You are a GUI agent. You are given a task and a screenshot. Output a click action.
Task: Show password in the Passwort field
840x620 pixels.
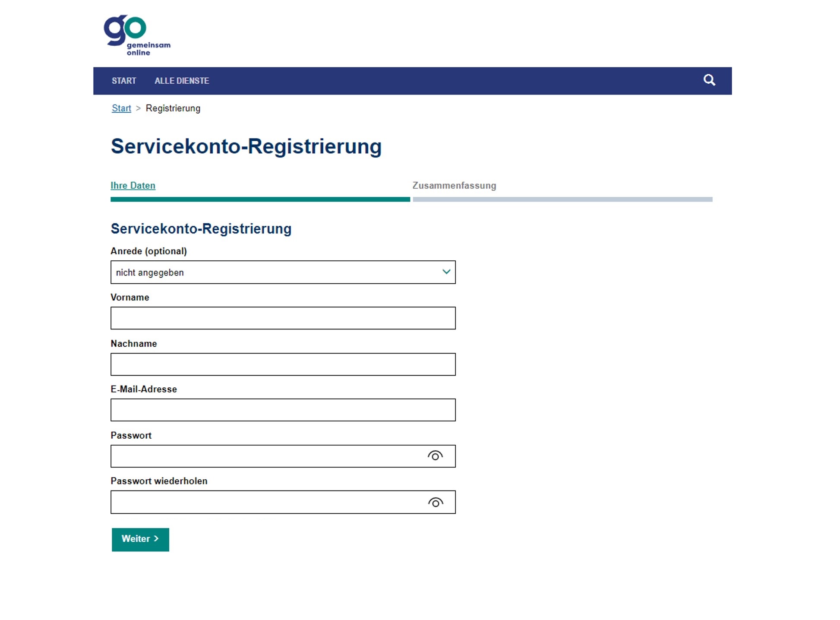point(435,456)
